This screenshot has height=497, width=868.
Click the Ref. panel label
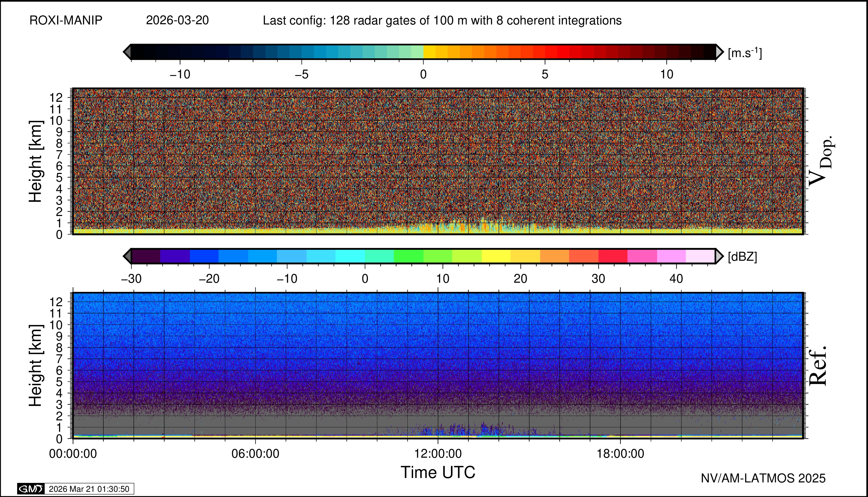click(818, 366)
